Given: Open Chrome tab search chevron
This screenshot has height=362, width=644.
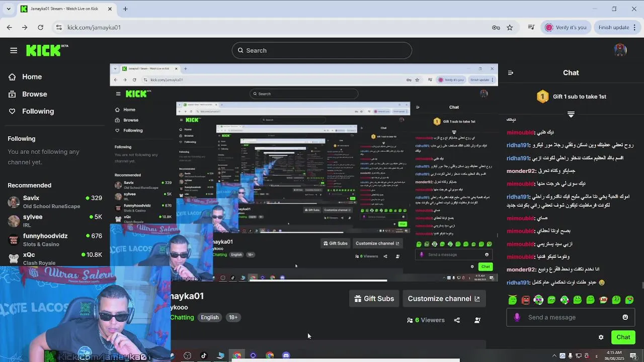Looking at the screenshot, I should pyautogui.click(x=9, y=9).
